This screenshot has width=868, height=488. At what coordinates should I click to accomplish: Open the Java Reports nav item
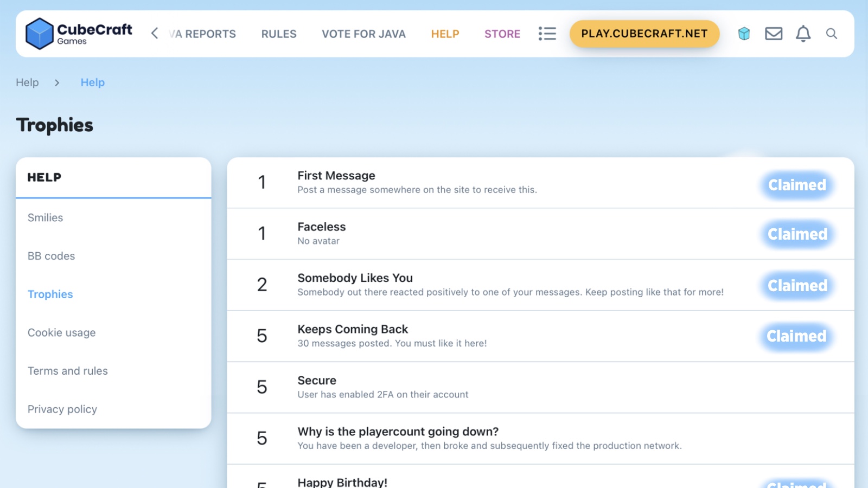tap(202, 34)
